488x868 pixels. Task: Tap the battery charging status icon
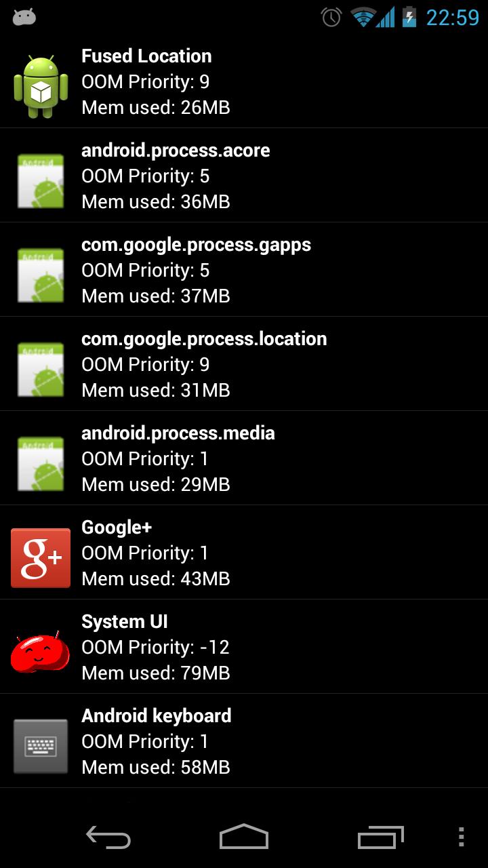click(409, 17)
